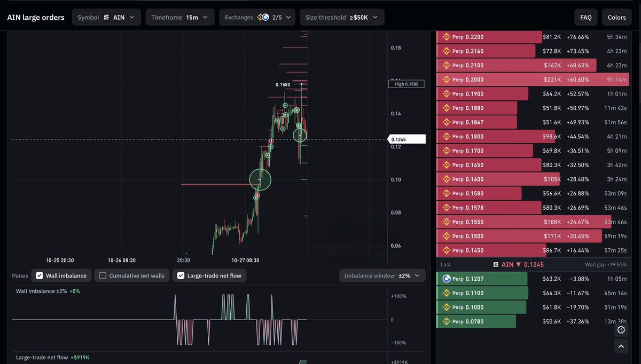Open the FAQ button
641x364 pixels.
coord(586,18)
